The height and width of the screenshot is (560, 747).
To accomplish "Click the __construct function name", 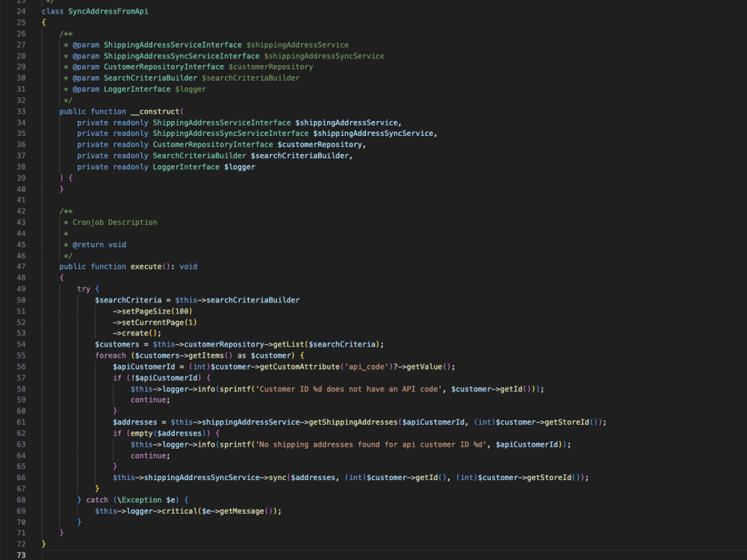I will [x=155, y=111].
